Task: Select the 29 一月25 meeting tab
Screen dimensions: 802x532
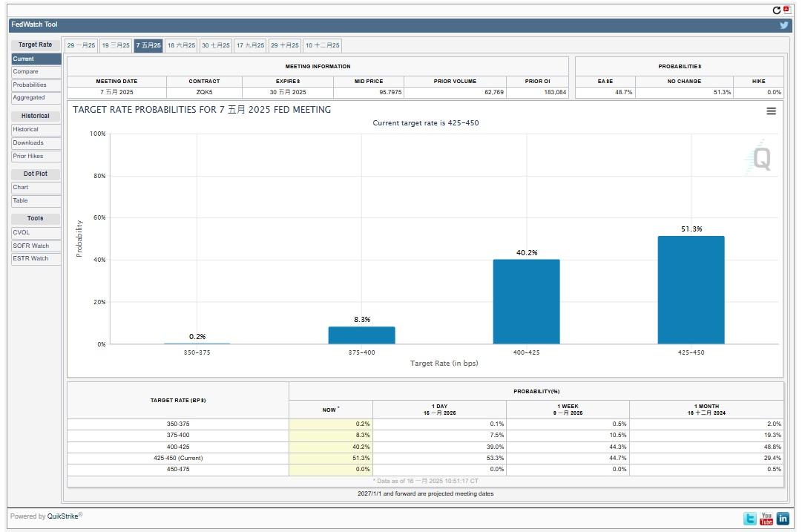Action: click(81, 45)
